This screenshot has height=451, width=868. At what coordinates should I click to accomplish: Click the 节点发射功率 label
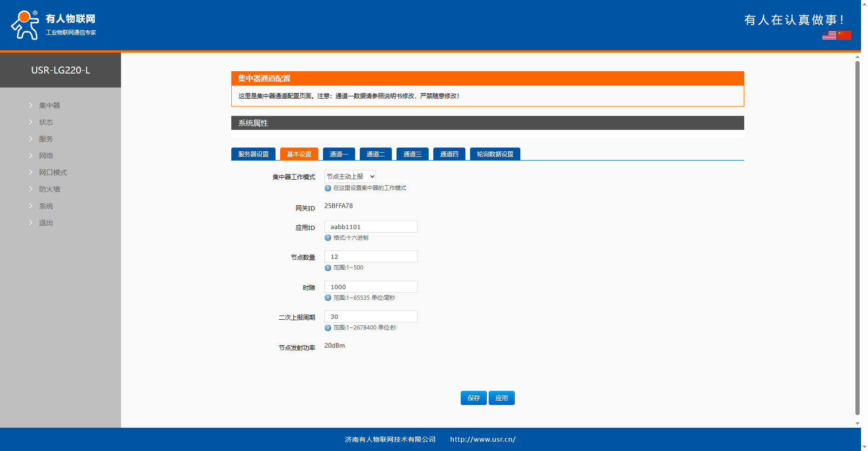(x=297, y=348)
